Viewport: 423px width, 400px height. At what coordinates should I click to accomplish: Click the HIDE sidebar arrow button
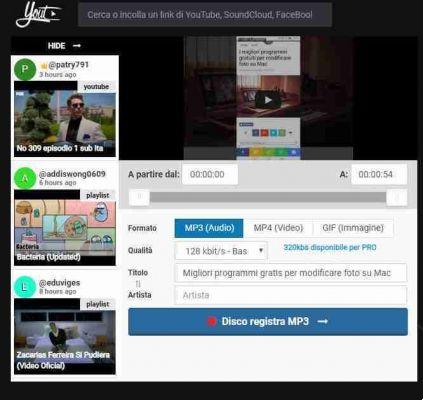point(64,46)
